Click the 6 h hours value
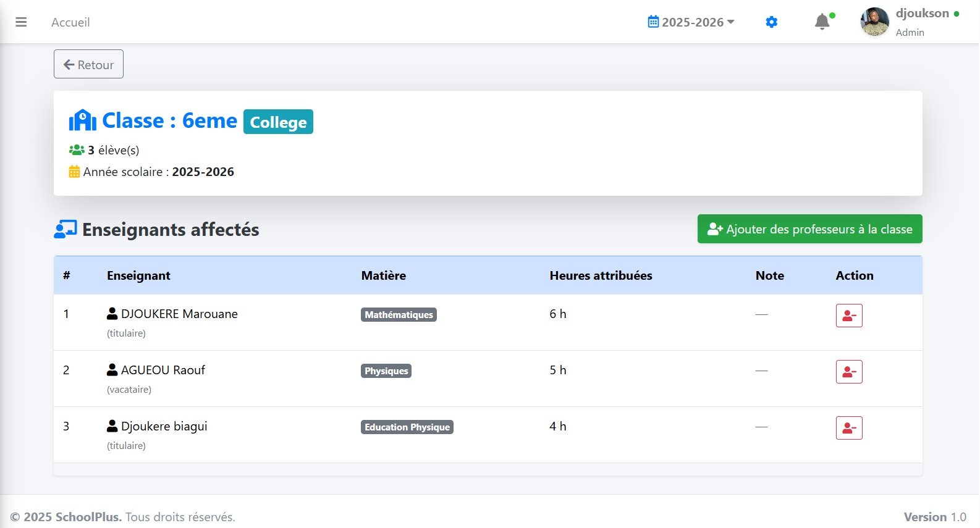This screenshot has width=980, height=528. (558, 314)
